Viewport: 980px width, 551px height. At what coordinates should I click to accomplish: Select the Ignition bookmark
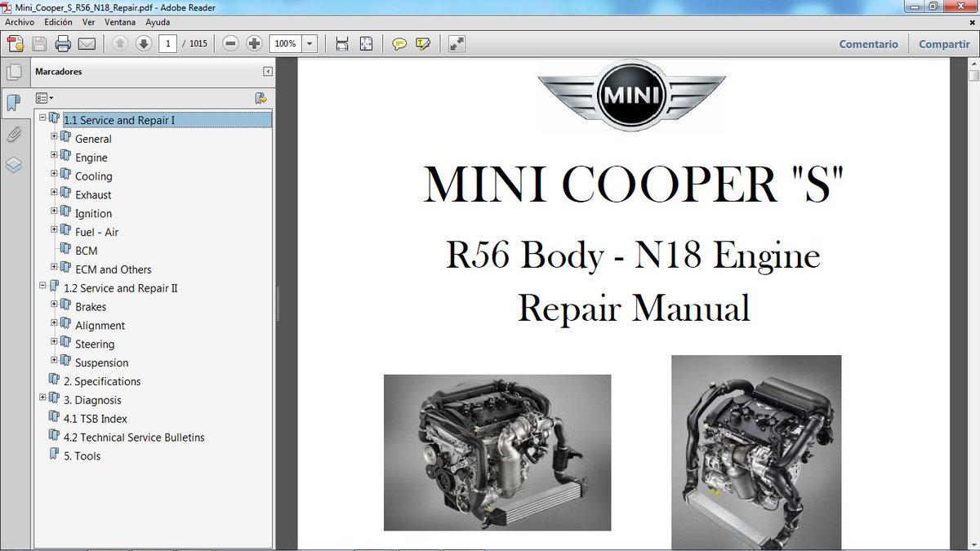pyautogui.click(x=93, y=214)
